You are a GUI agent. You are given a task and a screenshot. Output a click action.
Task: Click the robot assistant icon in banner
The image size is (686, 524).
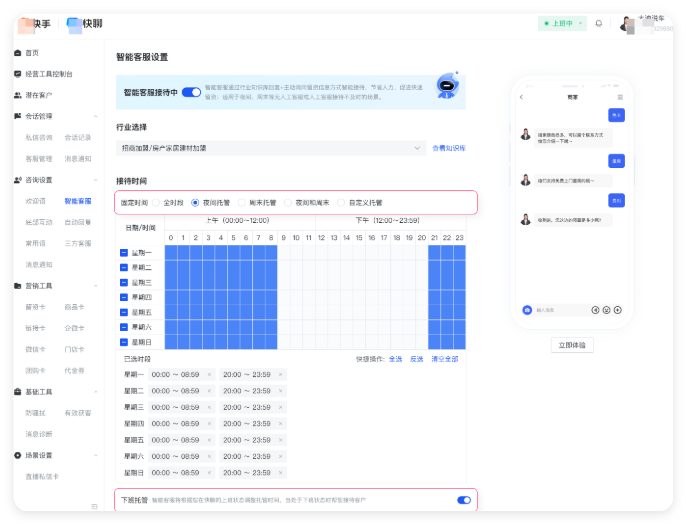pos(447,88)
